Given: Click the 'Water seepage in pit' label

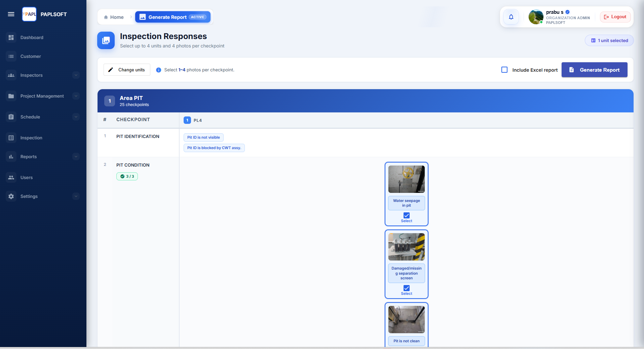Looking at the screenshot, I should point(407,203).
